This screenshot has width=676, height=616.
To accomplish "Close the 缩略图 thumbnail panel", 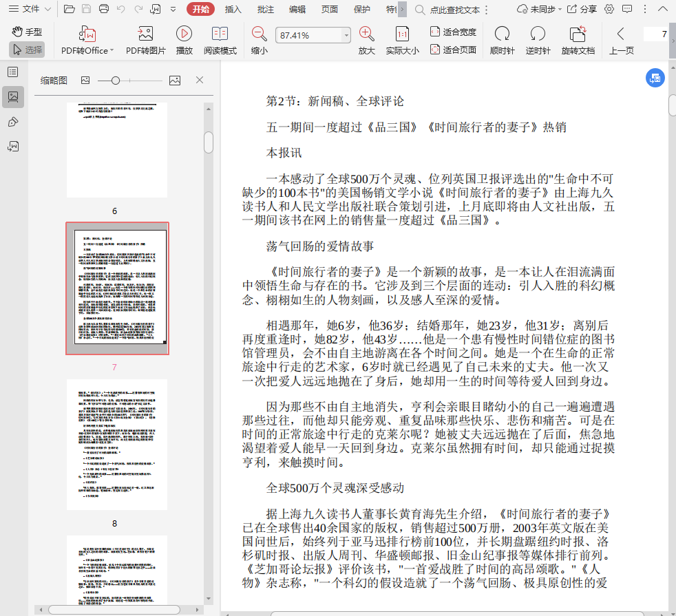I will click(200, 80).
